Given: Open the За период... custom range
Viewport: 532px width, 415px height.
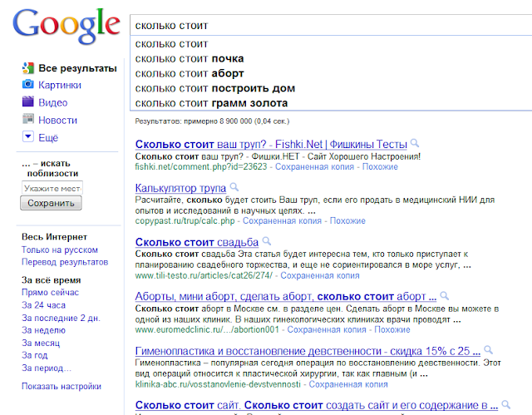Looking at the screenshot, I should click(47, 368).
